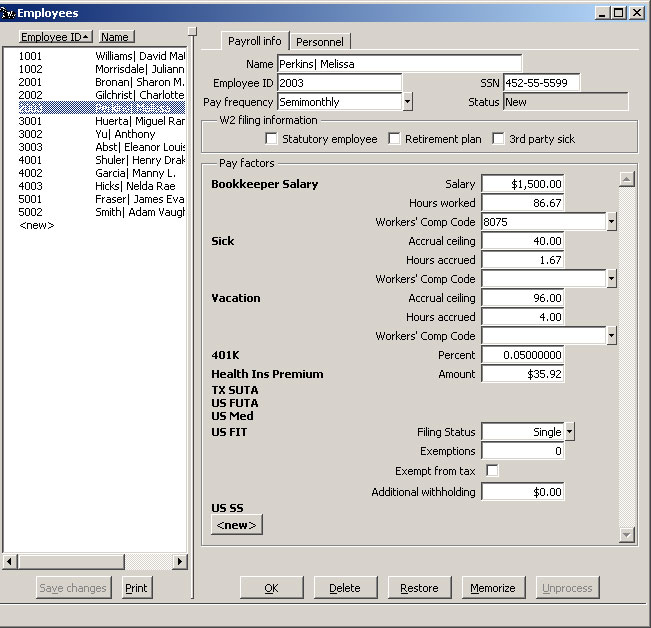The image size is (651, 628).
Task: Click the OK button
Action: (x=272, y=588)
